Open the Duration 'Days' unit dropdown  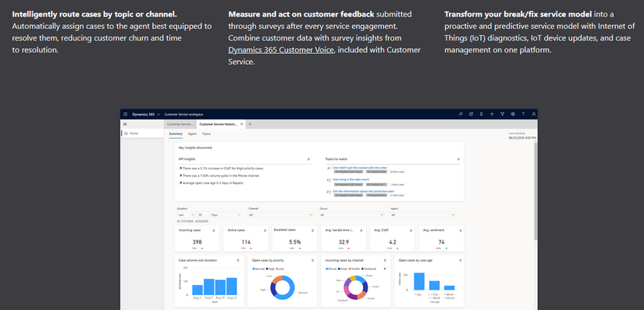(226, 215)
